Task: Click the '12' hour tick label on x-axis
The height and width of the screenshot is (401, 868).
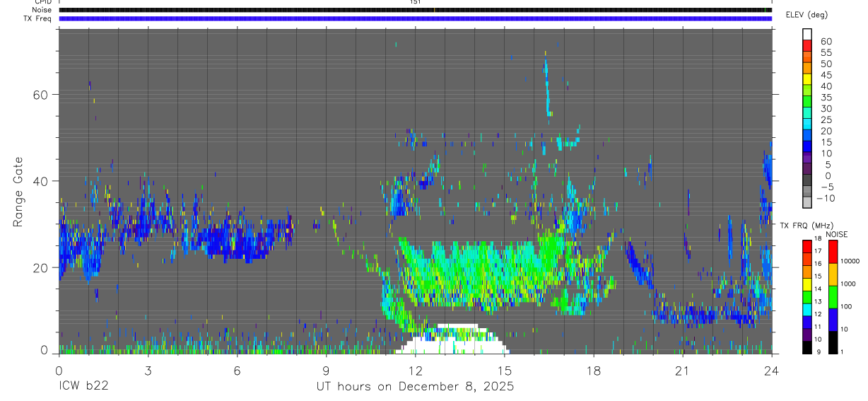Action: click(416, 370)
